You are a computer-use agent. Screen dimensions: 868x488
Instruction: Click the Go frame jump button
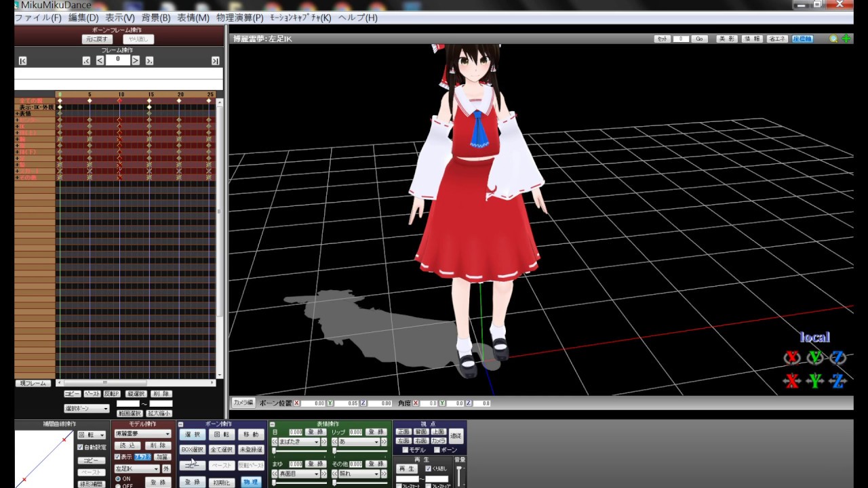pos(700,39)
